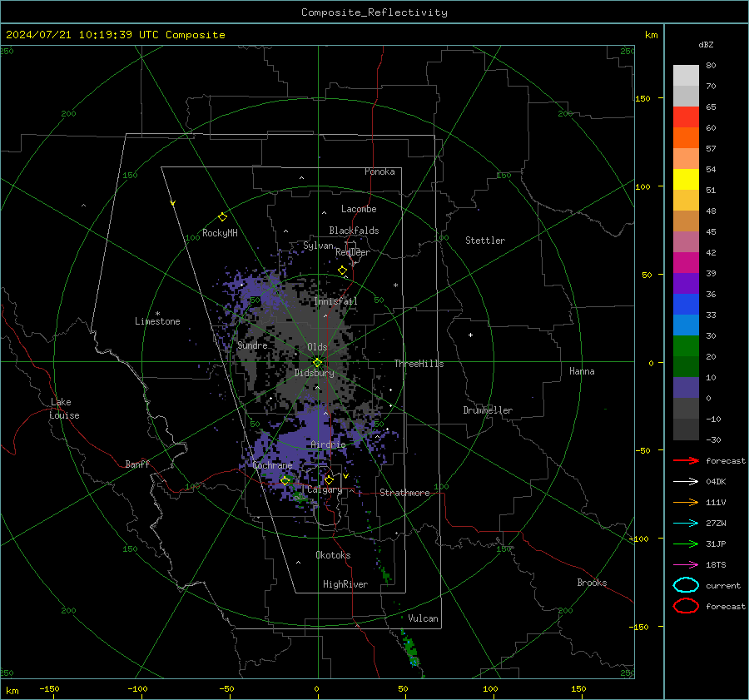Click the Okotoks label
The width and height of the screenshot is (749, 700).
(x=333, y=555)
